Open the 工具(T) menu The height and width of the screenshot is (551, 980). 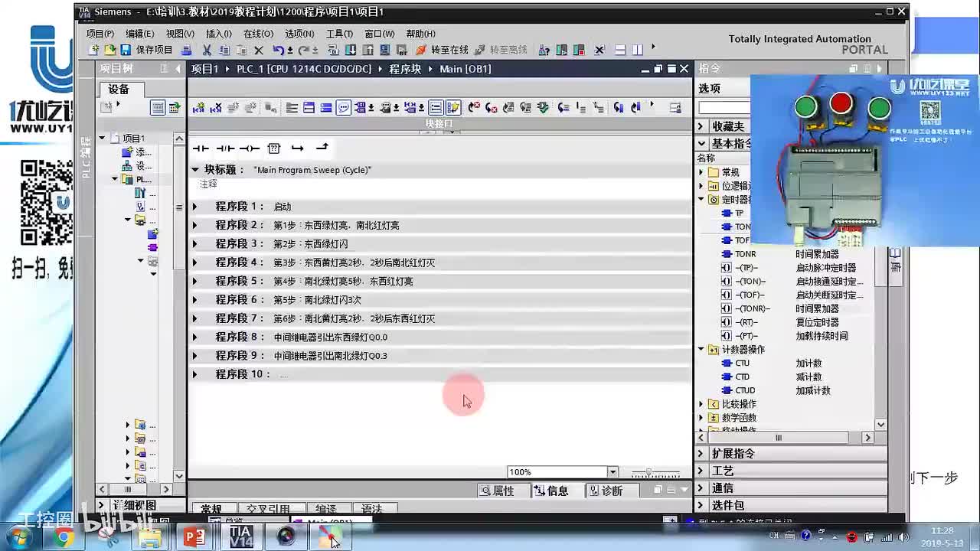(x=339, y=34)
